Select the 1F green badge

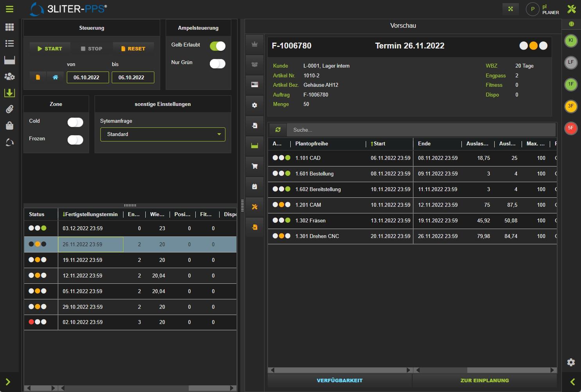point(571,84)
